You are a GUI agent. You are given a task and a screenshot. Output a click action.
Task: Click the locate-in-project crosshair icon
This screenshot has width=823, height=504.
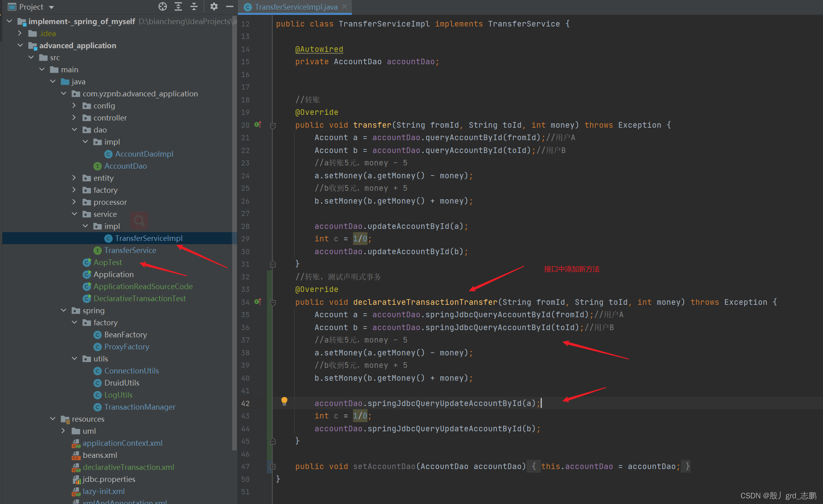pos(163,6)
